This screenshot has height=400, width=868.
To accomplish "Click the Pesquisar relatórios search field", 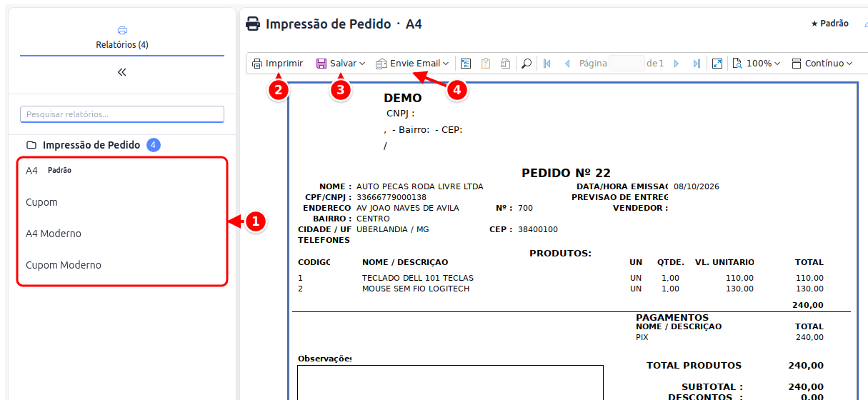I will pos(122,114).
